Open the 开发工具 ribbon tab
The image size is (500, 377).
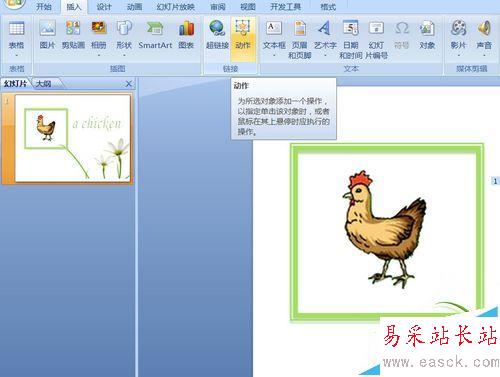285,7
